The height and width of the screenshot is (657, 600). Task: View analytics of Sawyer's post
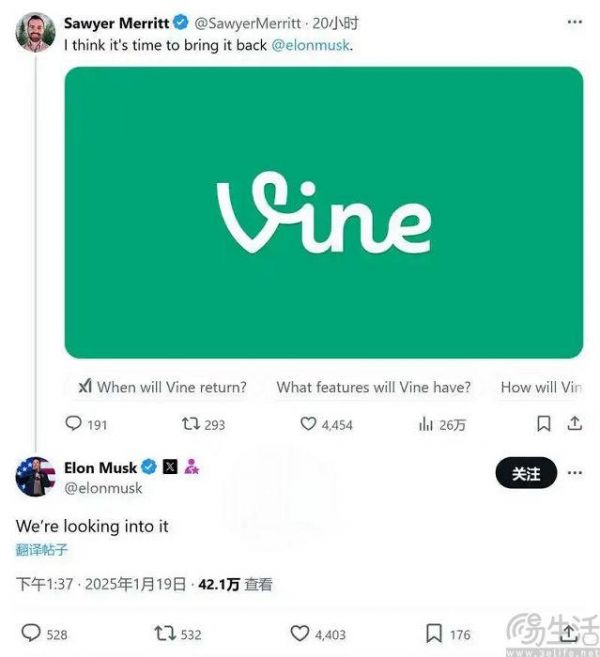(425, 424)
